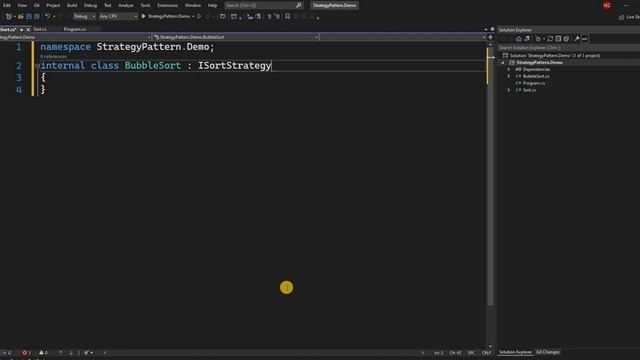Open the startup project dropdown arrow

pyautogui.click(x=193, y=16)
